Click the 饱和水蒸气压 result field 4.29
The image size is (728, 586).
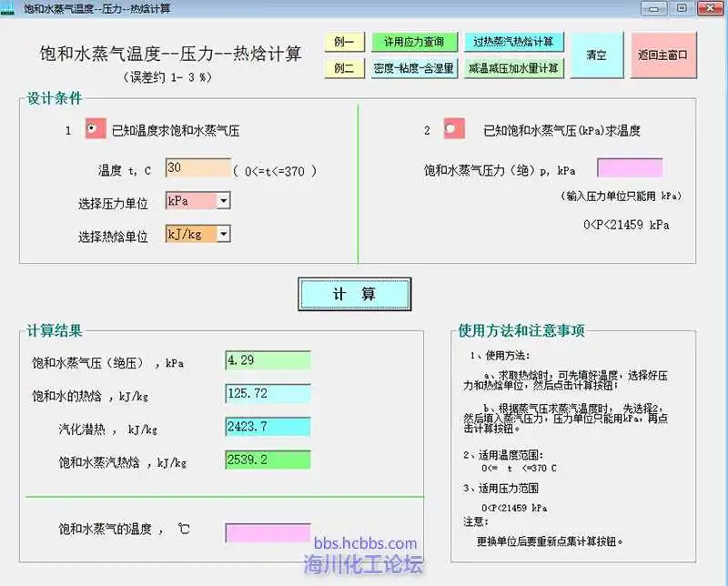[x=268, y=360]
